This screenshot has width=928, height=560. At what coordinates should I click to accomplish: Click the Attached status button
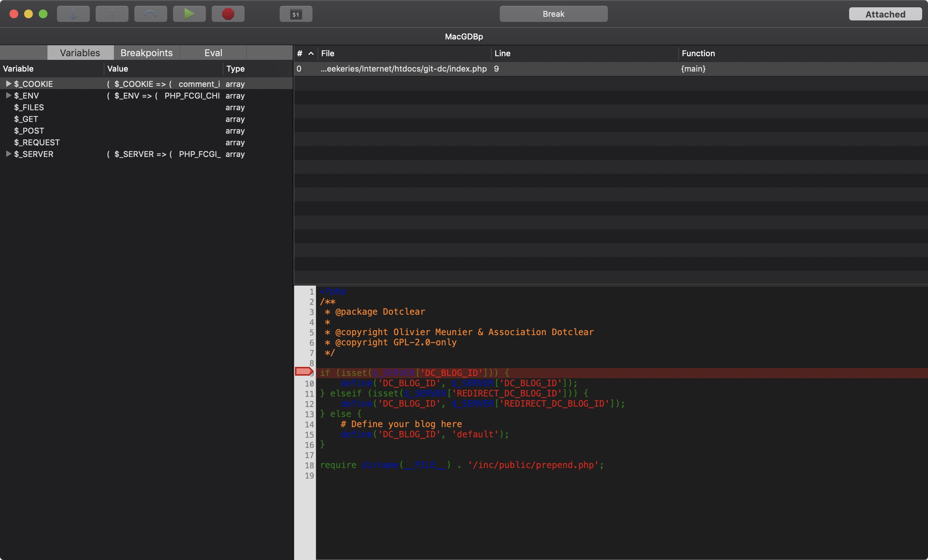tap(885, 14)
